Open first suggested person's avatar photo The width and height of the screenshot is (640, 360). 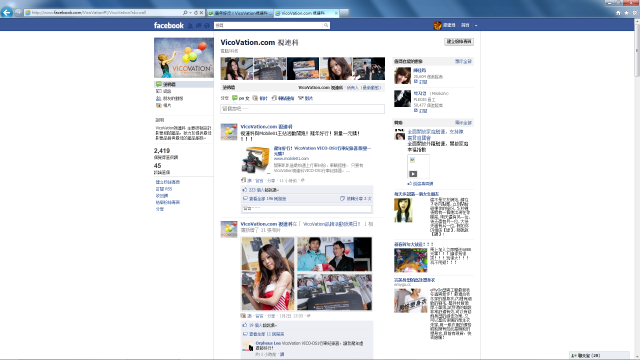pos(402,76)
